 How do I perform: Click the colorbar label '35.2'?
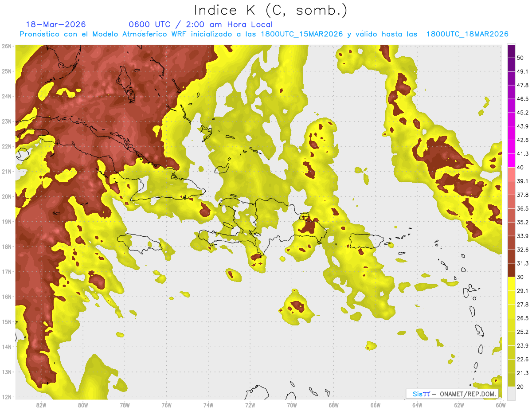click(x=523, y=222)
